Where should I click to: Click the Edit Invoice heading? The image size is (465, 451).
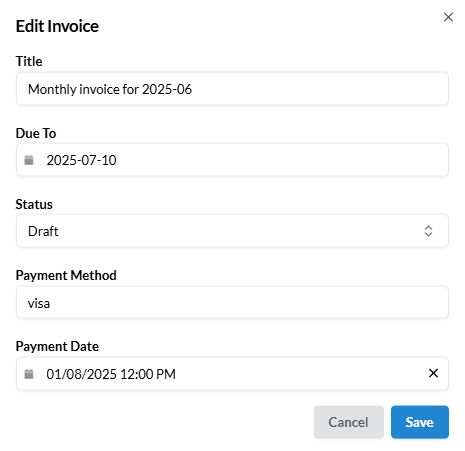[x=57, y=26]
